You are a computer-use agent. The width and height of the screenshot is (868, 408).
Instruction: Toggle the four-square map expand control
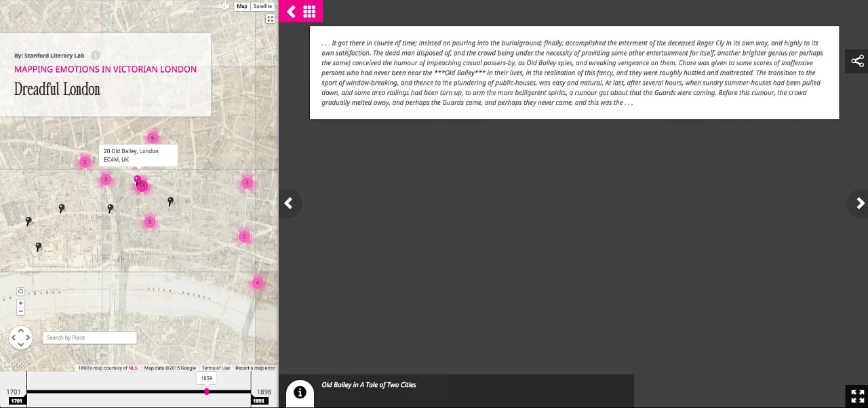click(270, 18)
